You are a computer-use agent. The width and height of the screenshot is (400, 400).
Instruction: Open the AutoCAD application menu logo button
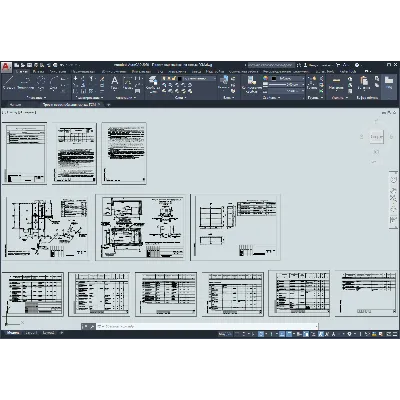6,66
